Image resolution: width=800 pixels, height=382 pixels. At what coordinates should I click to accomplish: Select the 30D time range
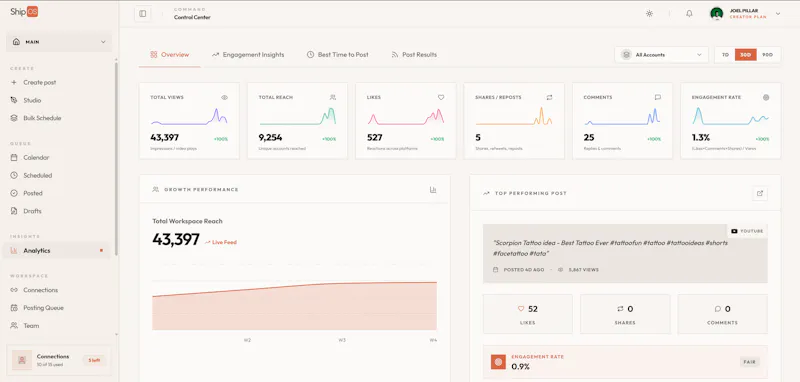[x=745, y=55]
